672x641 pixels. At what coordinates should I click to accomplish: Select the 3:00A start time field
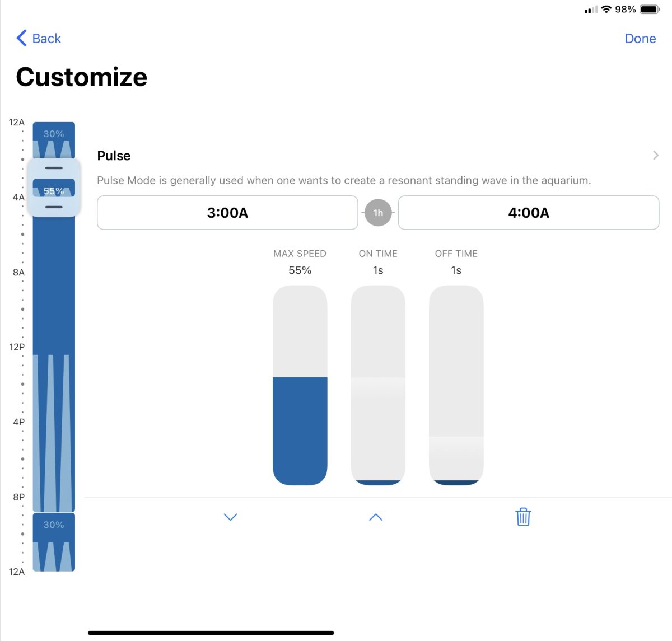(227, 213)
